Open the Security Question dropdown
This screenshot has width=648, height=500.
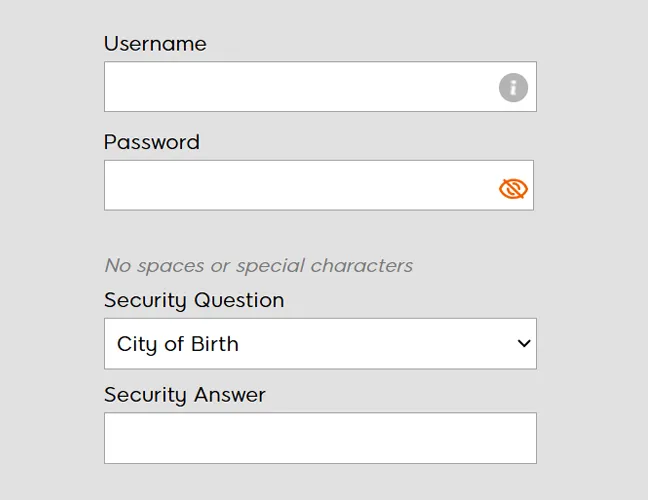(320, 343)
